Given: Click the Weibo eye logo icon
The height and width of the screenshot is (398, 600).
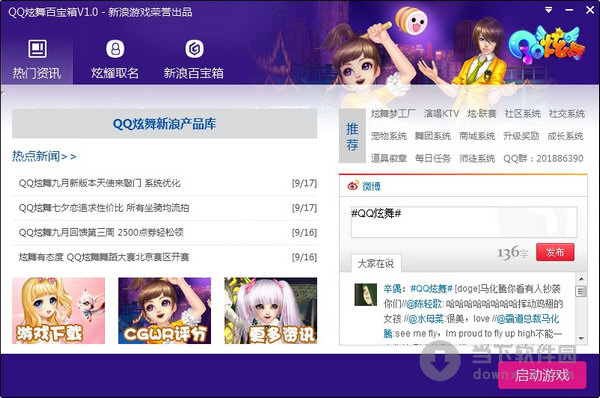Looking at the screenshot, I should (x=353, y=186).
